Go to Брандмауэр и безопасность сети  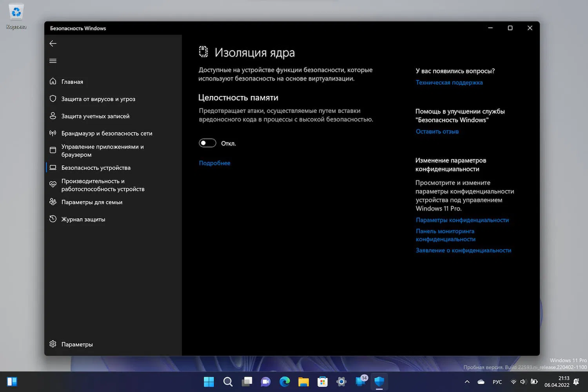(x=107, y=133)
